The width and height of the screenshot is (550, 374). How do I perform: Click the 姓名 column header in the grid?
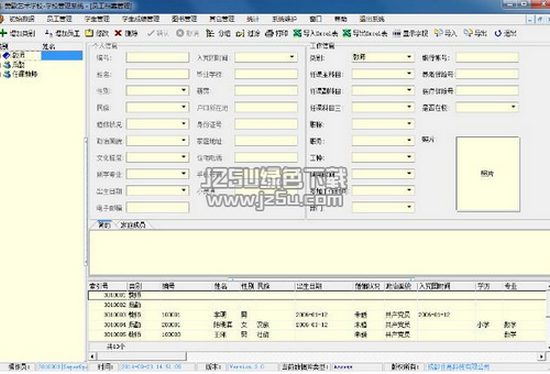pos(221,286)
